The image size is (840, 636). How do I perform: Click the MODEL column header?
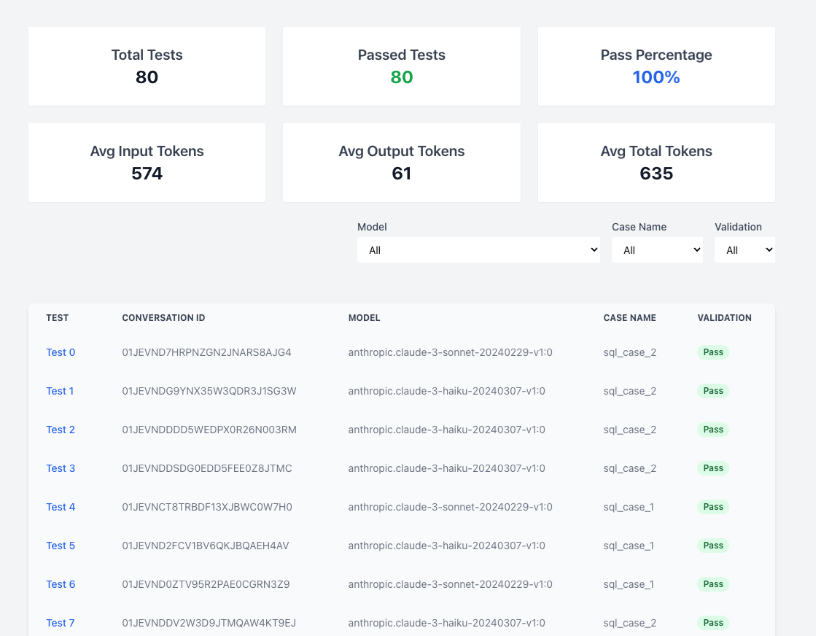(365, 318)
